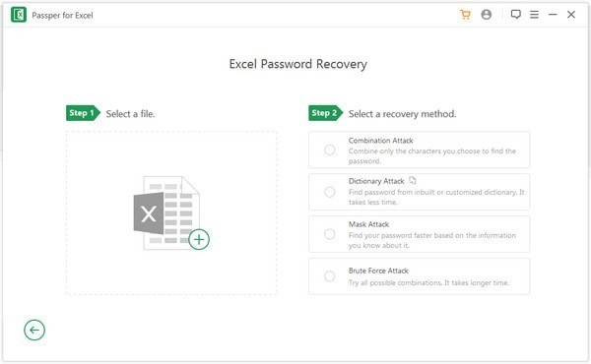Click the dictionary settings icon beside Dictionary Attack

coord(413,181)
